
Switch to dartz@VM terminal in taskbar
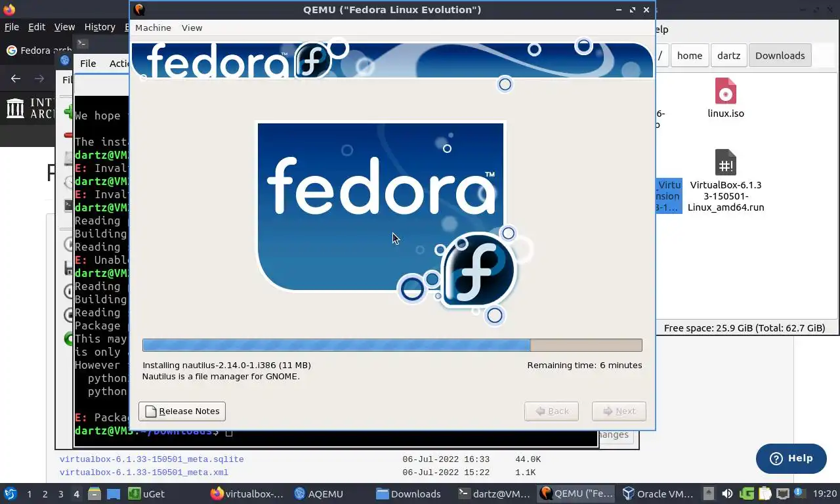tap(494, 494)
